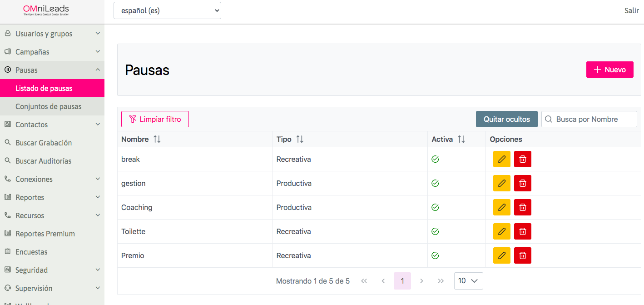Edit the break pause with pencil icon
The width and height of the screenshot is (644, 305).
pyautogui.click(x=501, y=159)
